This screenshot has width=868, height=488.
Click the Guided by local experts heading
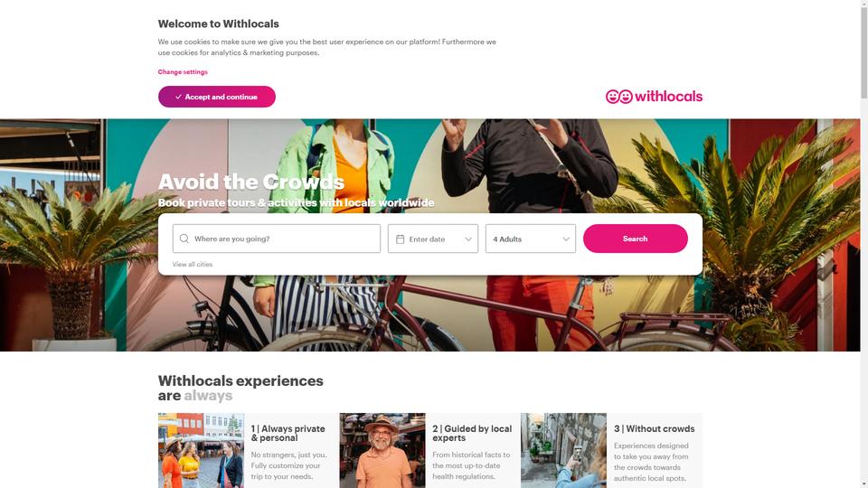tap(472, 433)
